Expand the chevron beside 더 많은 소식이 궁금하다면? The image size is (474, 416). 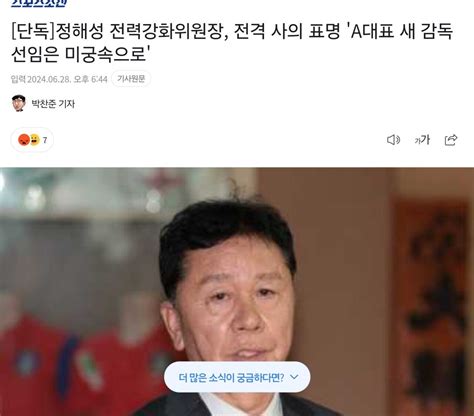(294, 377)
